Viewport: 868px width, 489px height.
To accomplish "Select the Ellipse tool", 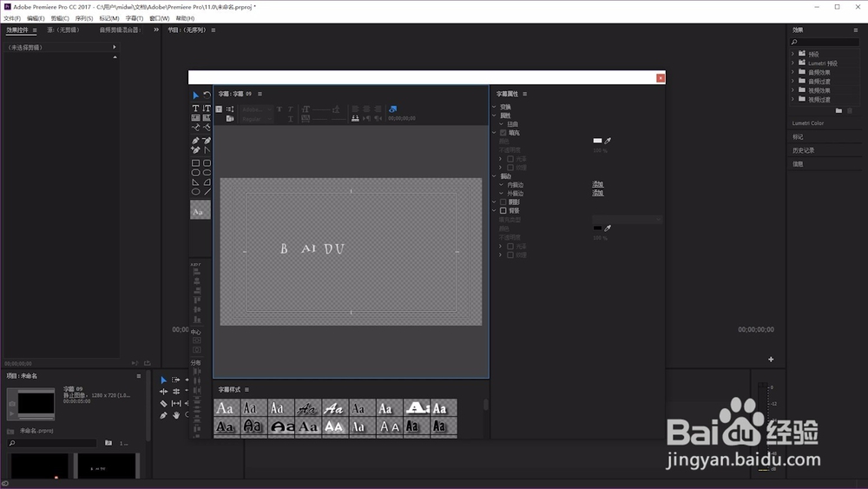I will [x=195, y=191].
